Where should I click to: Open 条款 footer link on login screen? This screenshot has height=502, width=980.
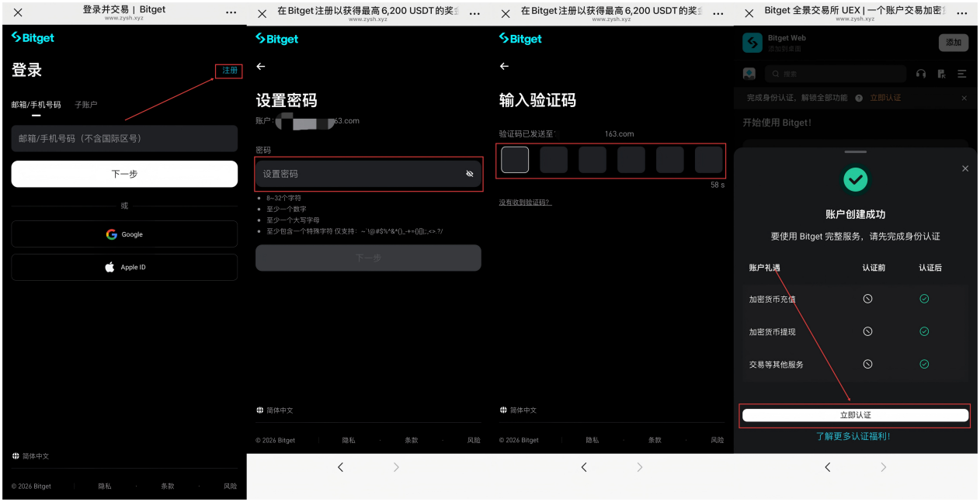(168, 486)
